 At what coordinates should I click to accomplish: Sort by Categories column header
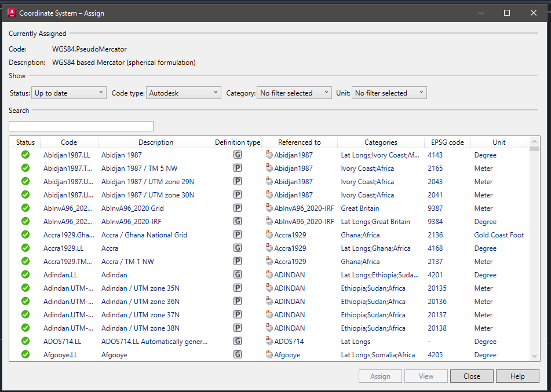coord(381,142)
